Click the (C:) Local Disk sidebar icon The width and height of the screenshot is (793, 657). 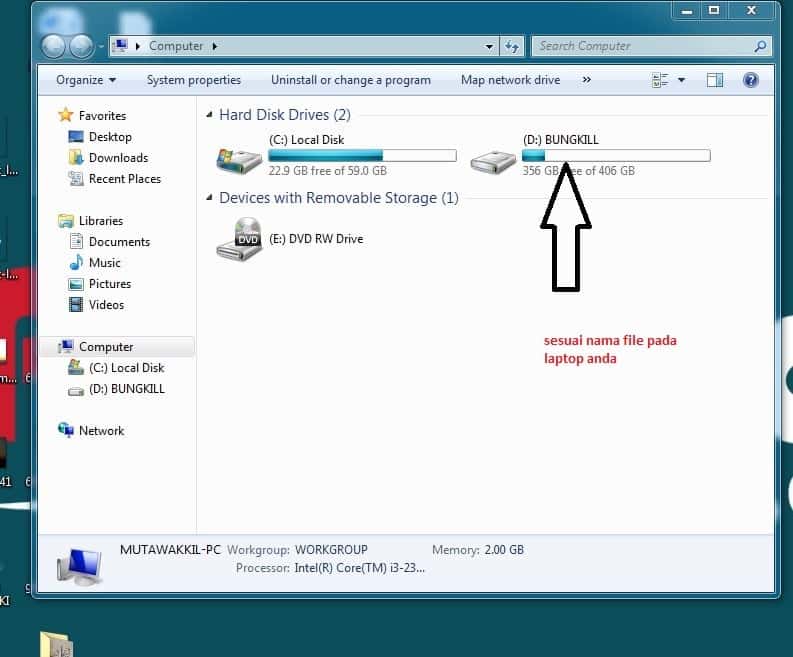(x=76, y=367)
